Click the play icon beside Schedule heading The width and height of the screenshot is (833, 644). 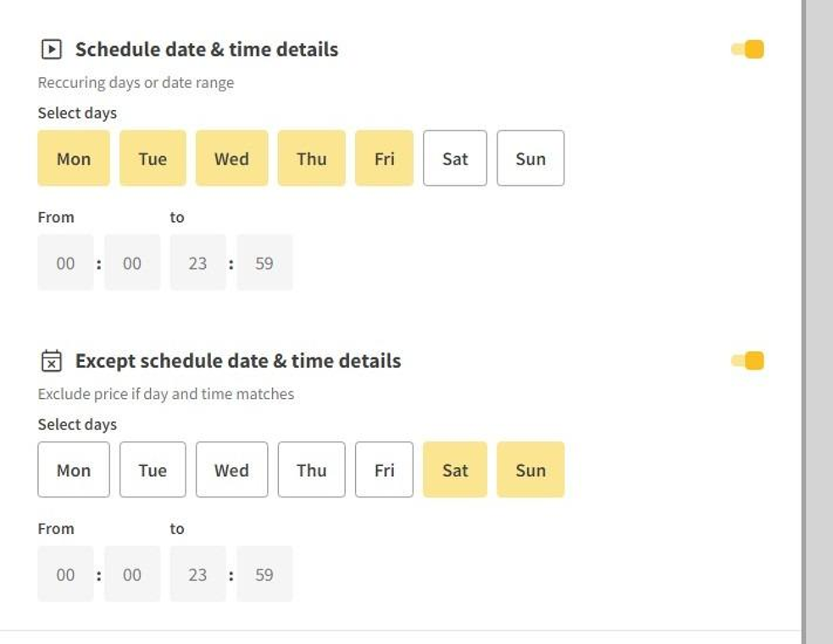51,49
